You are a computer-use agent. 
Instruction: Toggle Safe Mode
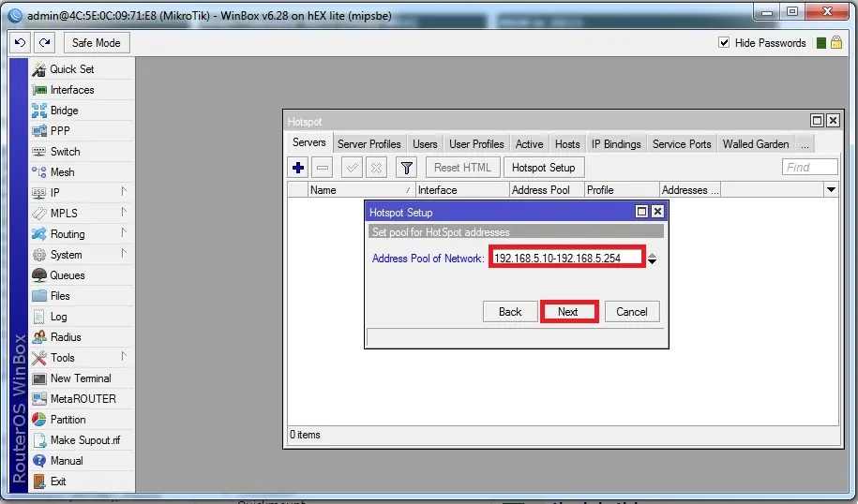click(x=97, y=43)
